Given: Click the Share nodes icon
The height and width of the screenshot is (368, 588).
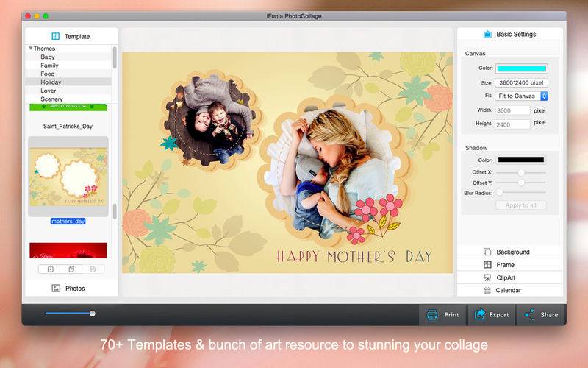Looking at the screenshot, I should click(529, 314).
